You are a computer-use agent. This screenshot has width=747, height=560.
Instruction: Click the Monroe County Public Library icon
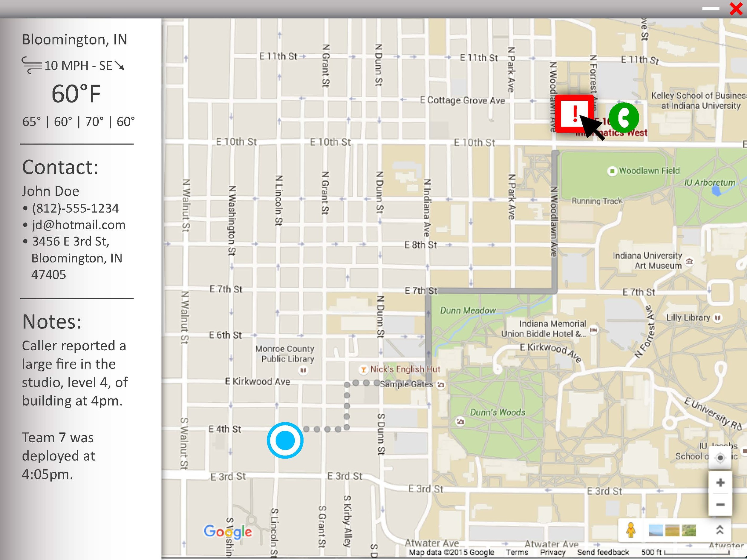tap(303, 370)
